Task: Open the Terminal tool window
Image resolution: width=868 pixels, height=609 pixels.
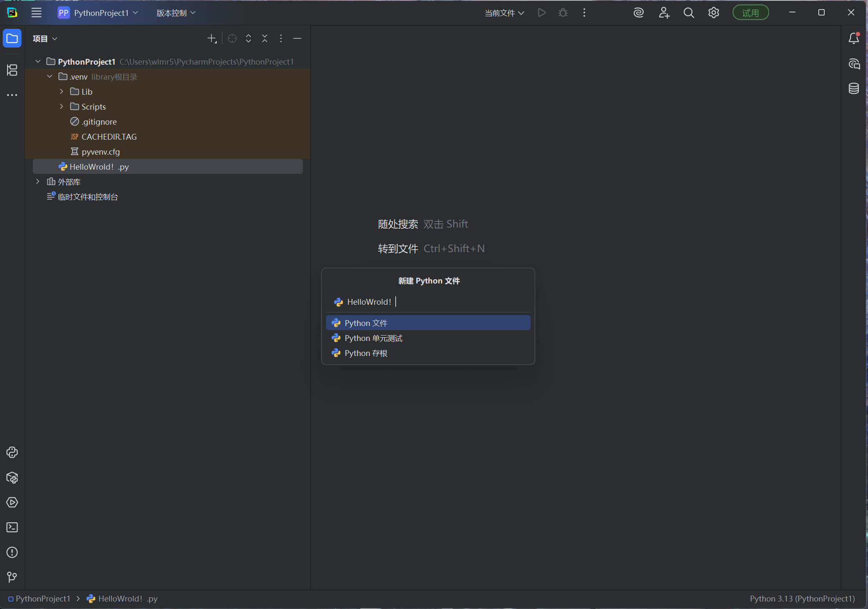Action: tap(12, 527)
